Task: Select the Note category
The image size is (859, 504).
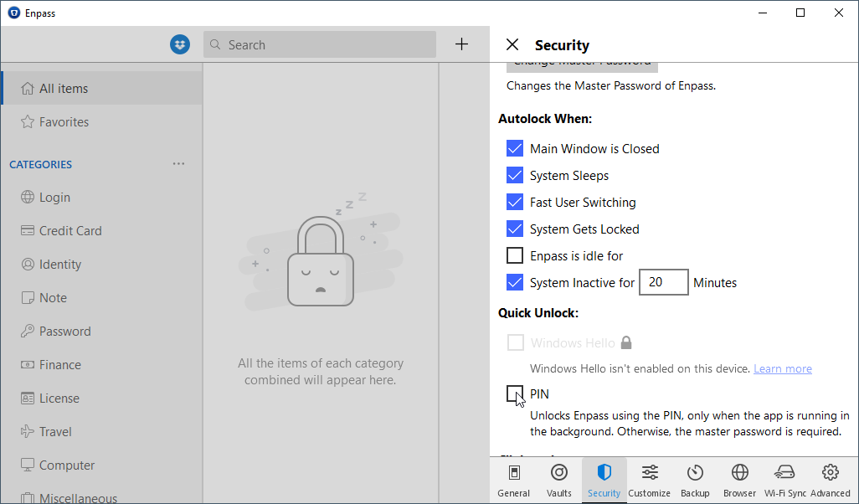Action: [102, 297]
